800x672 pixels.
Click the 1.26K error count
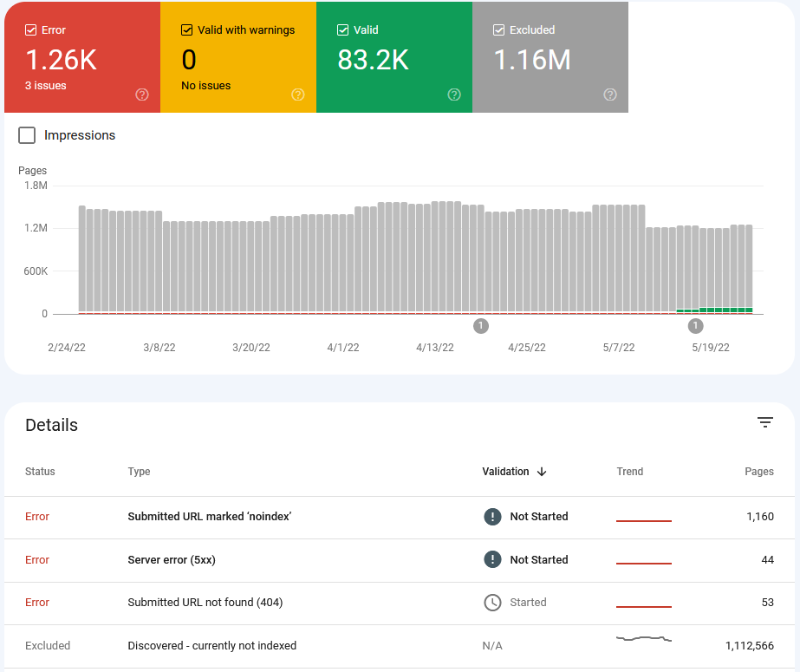click(61, 60)
